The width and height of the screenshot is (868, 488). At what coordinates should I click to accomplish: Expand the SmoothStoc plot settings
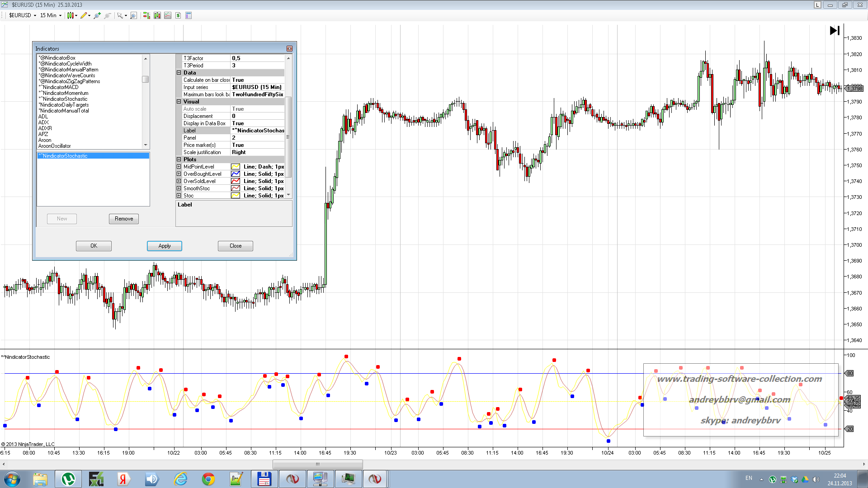click(x=179, y=188)
